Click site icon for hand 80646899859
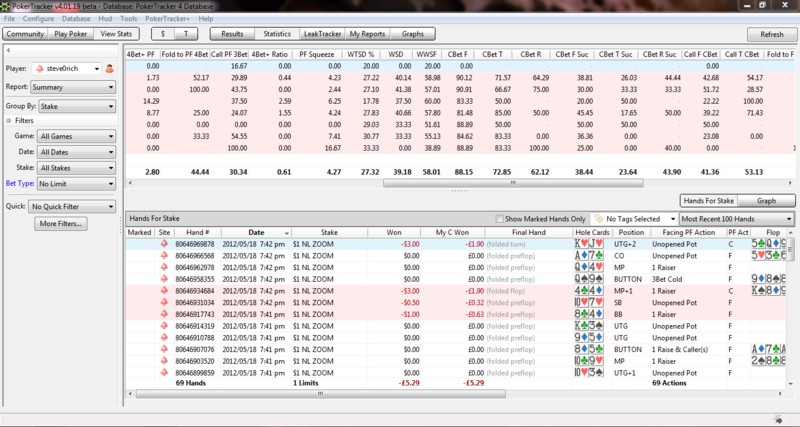The image size is (800, 427). click(164, 373)
